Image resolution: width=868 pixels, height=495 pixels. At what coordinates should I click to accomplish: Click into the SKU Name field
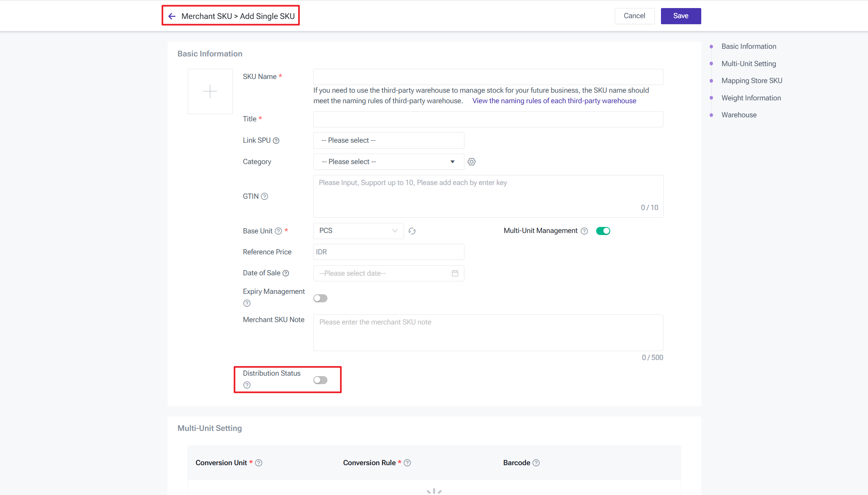(x=488, y=77)
